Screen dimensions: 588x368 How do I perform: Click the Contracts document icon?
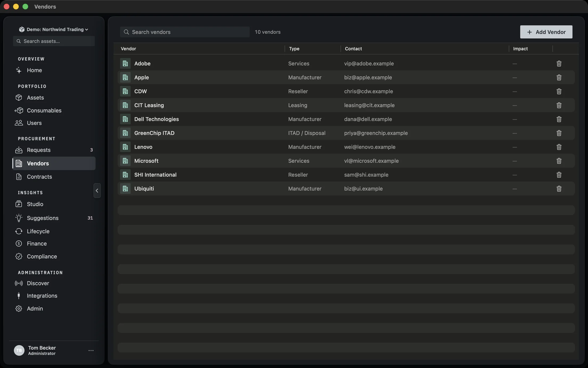(19, 177)
